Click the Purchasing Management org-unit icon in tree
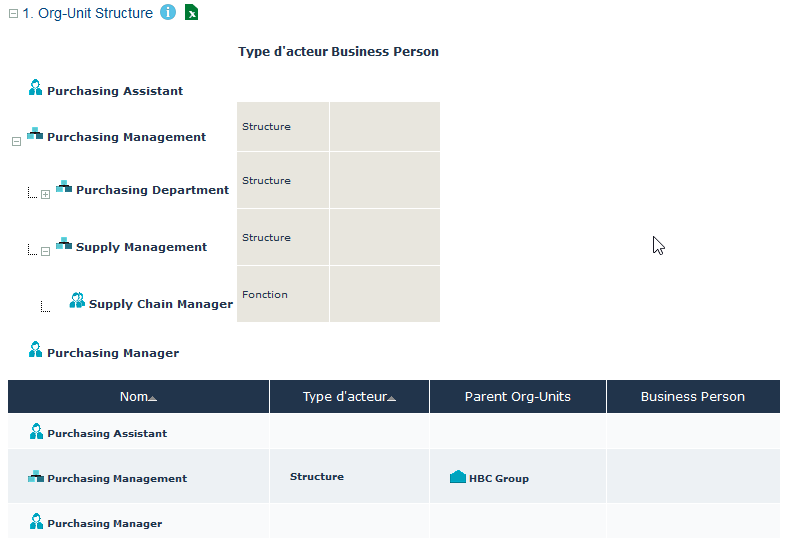The height and width of the screenshot is (539, 790). [35, 135]
